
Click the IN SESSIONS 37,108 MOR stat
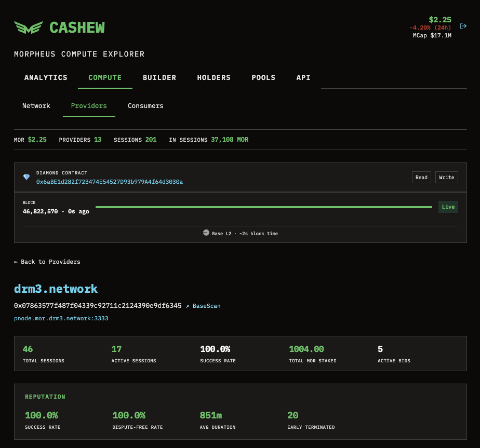tap(209, 140)
